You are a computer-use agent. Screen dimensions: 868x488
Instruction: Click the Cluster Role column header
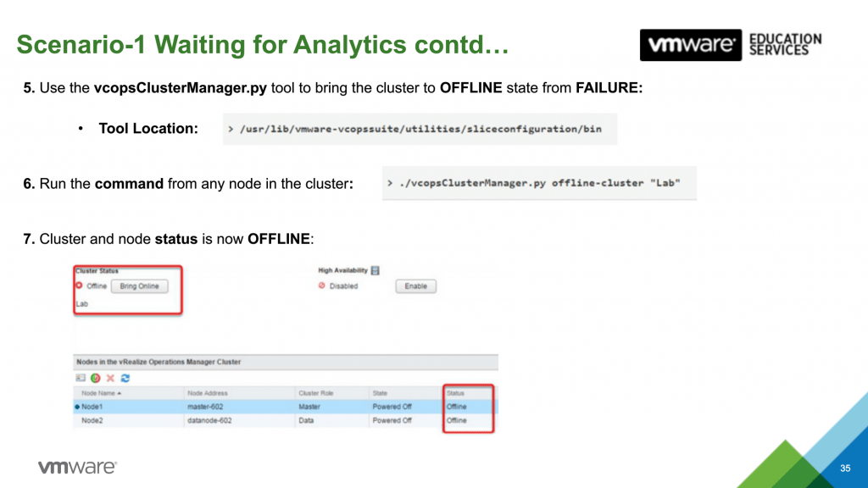pyautogui.click(x=314, y=393)
